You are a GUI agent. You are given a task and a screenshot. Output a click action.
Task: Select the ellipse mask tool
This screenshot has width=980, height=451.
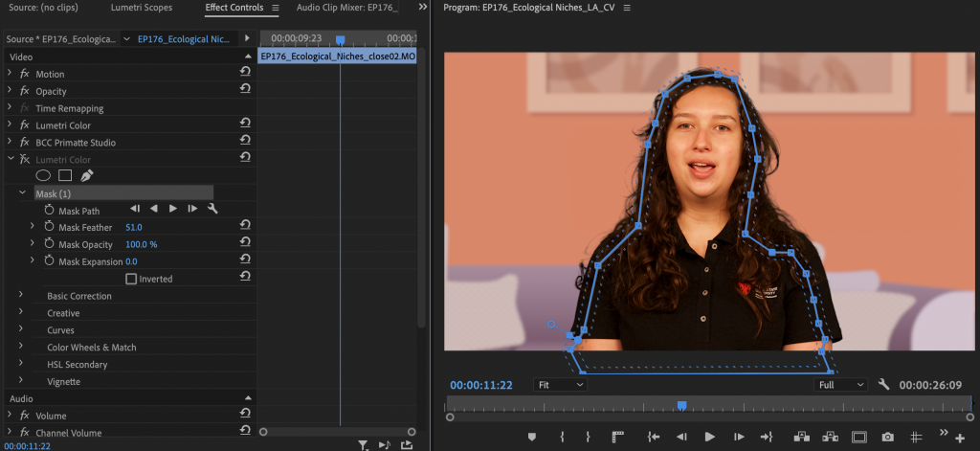43,176
